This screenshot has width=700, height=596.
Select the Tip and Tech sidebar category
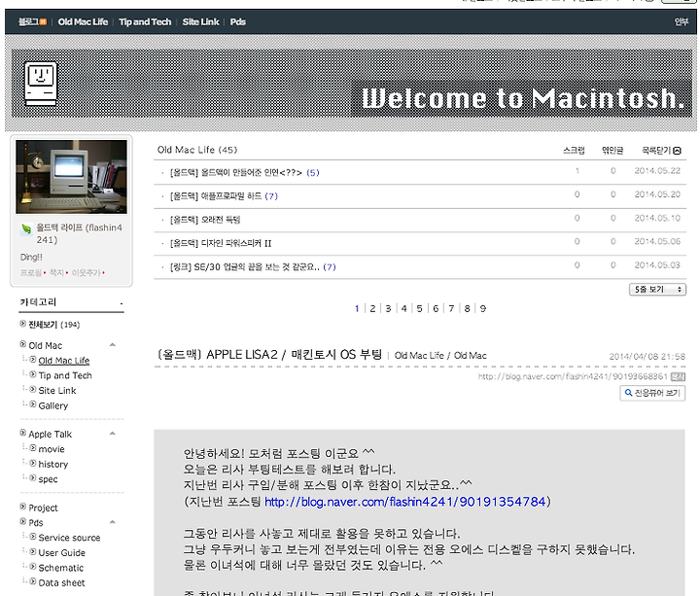(x=65, y=375)
